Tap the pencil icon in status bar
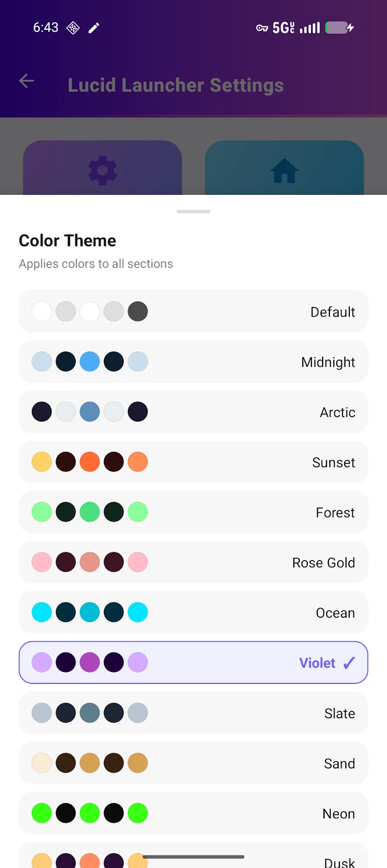The width and height of the screenshot is (387, 868). 94,28
